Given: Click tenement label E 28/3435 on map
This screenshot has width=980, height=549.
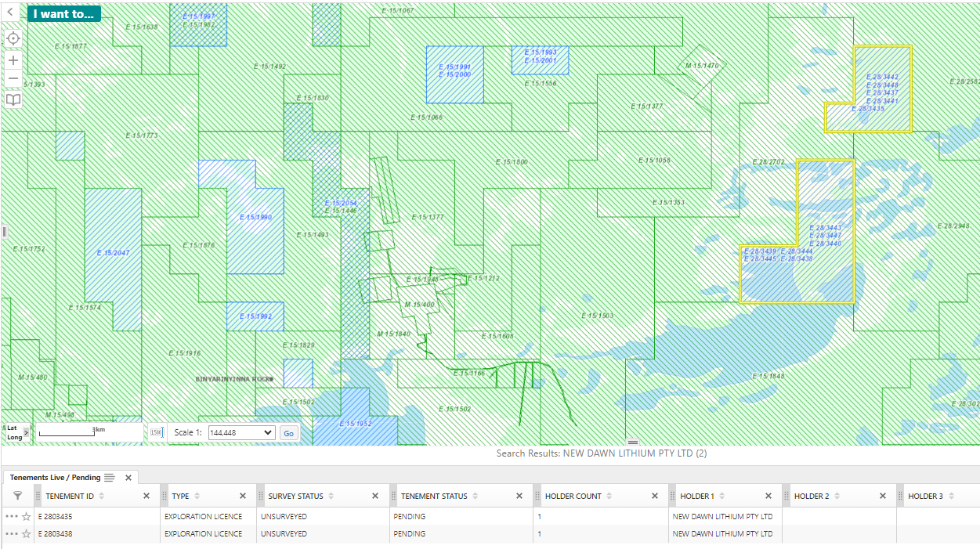Looking at the screenshot, I should point(866,109).
